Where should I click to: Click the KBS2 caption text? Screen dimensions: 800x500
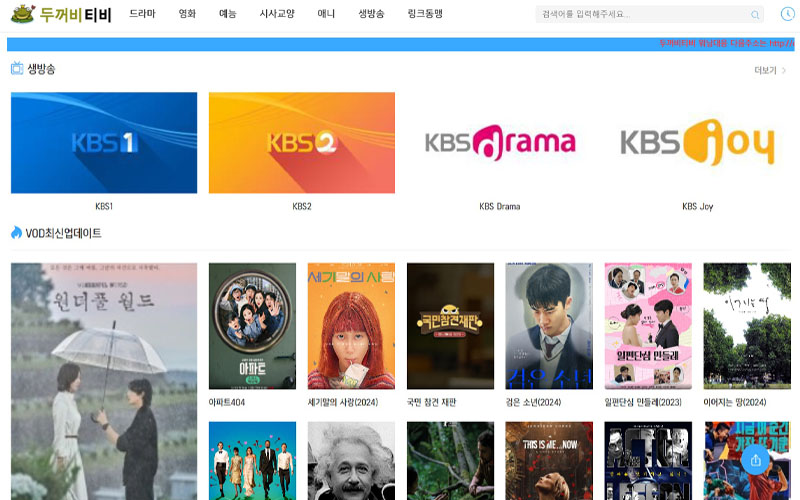point(302,206)
